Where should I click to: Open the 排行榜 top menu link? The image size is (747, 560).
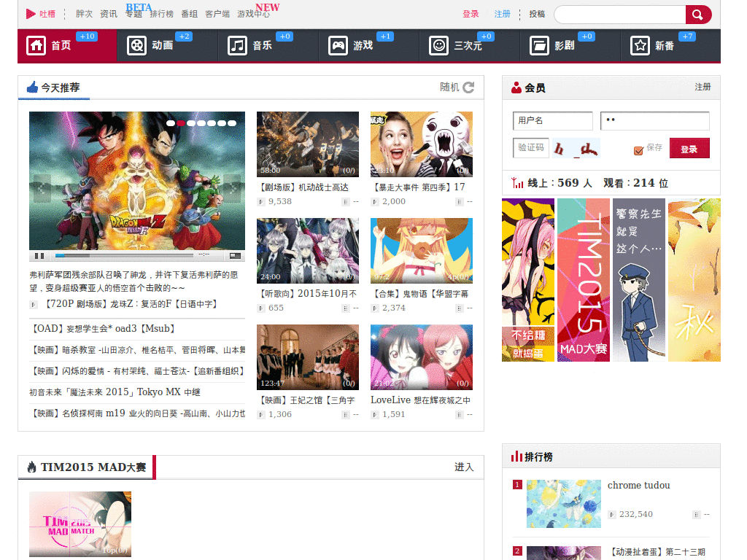tap(161, 14)
